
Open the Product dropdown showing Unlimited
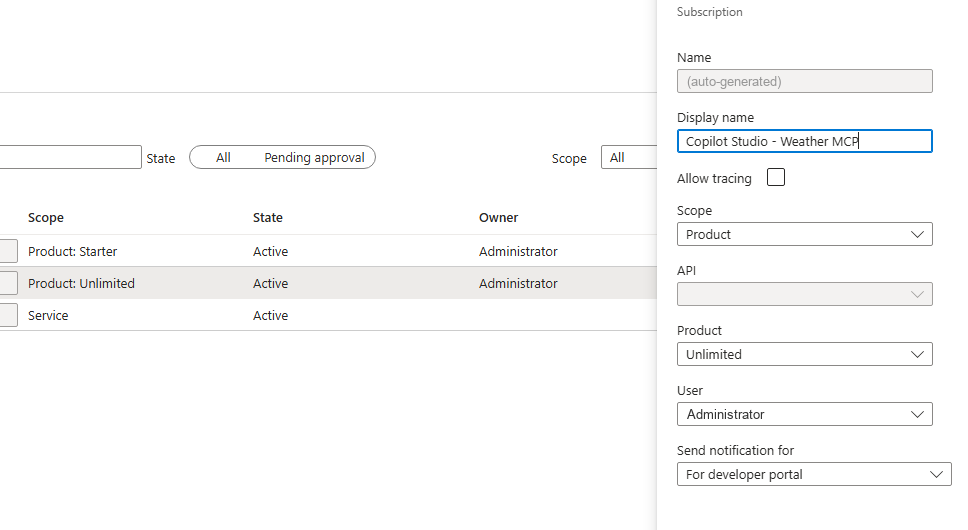(804, 354)
